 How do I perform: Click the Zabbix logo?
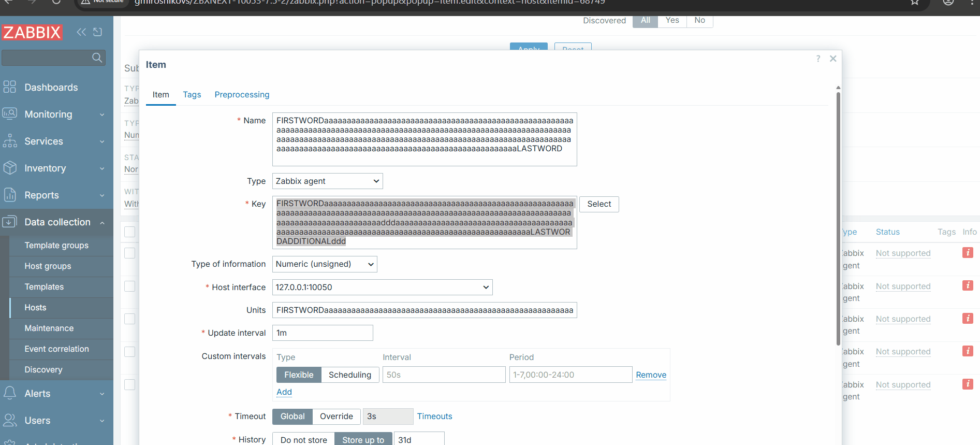point(32,32)
